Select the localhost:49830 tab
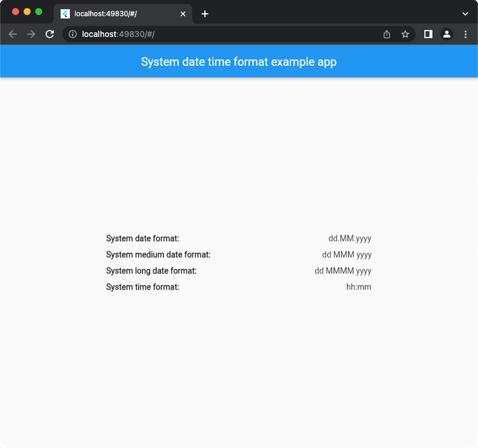Image resolution: width=478 pixels, height=448 pixels. pyautogui.click(x=115, y=14)
